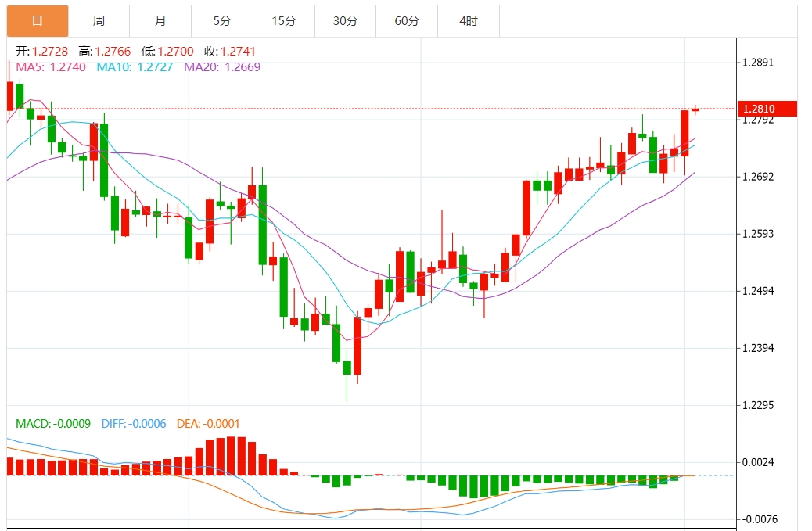The image size is (812, 531).
Task: Click the MACD: -0.0009 label
Action: (53, 424)
